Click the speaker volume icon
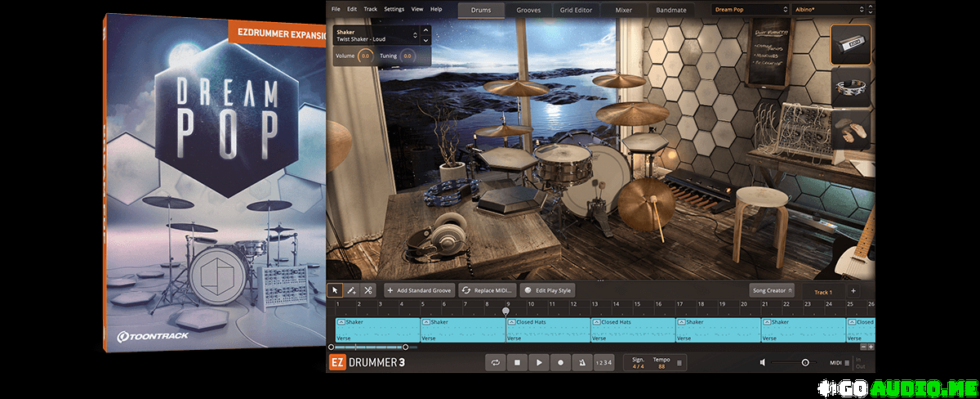 (x=762, y=362)
